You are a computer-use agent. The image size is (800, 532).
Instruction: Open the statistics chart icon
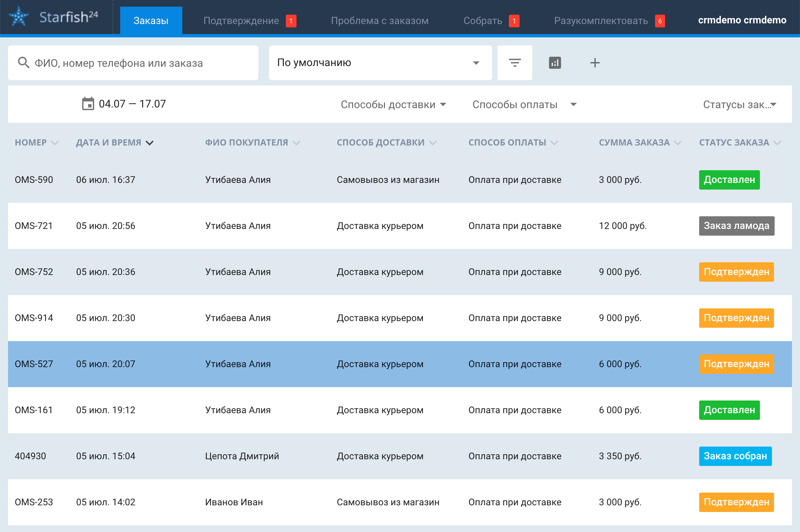[555, 63]
